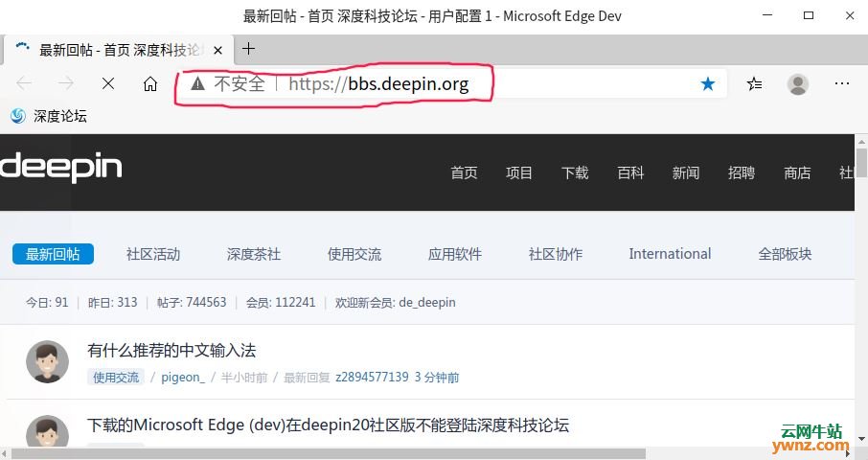Open the 全部板块 tab
The height and width of the screenshot is (460, 868).
point(785,254)
